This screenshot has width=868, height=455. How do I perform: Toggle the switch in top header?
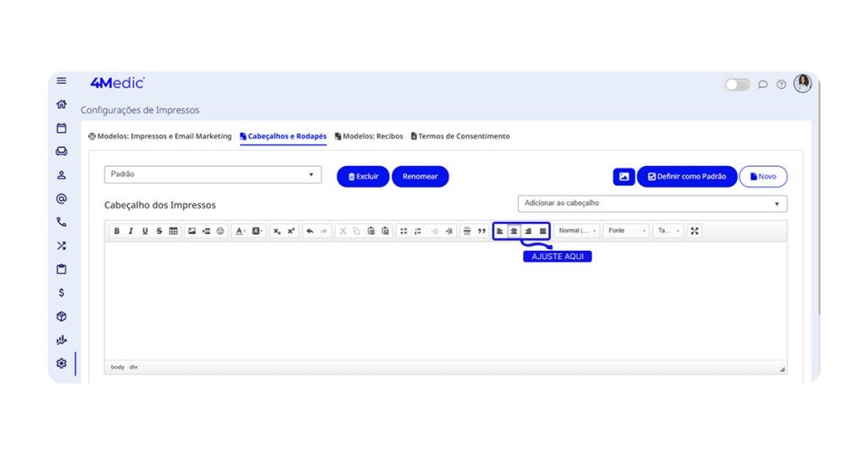click(x=737, y=85)
